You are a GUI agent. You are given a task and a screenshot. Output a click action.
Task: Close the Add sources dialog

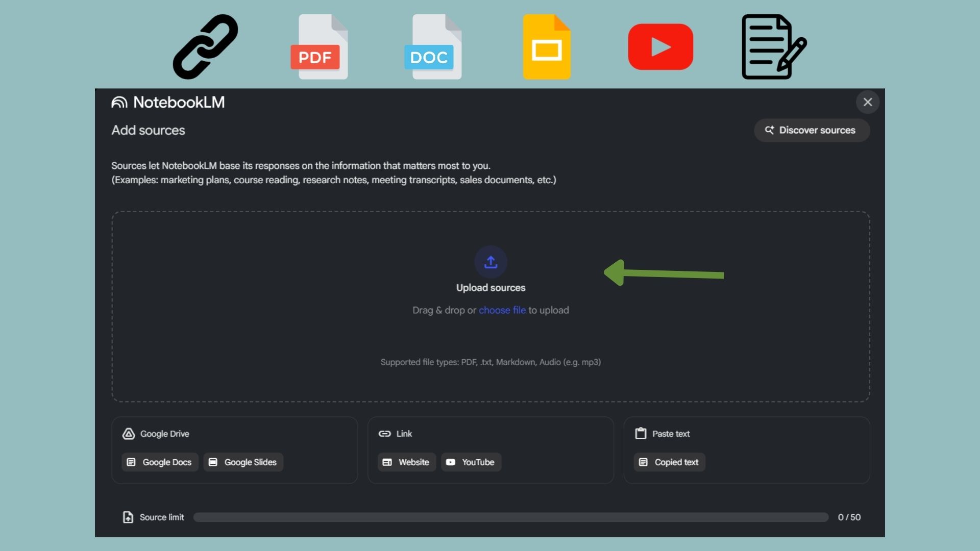coord(867,103)
